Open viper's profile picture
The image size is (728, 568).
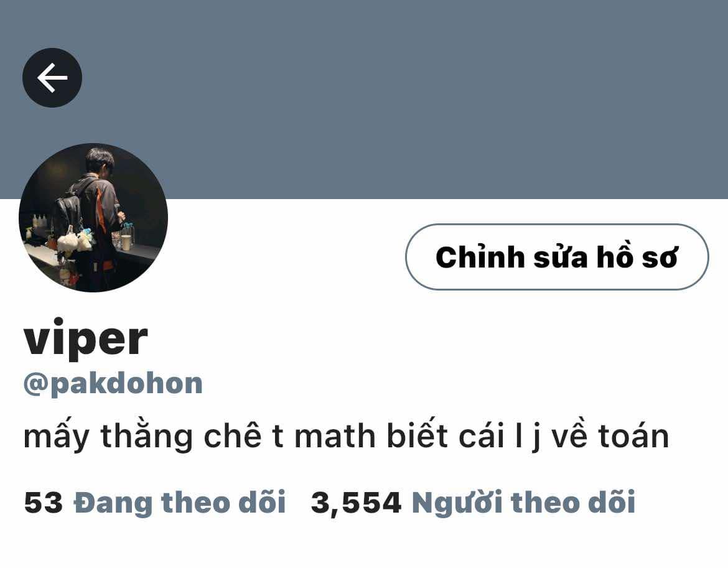[x=93, y=218]
